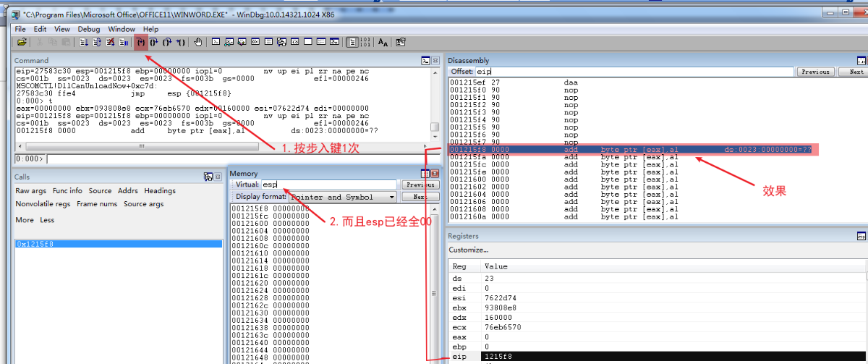Select the 0x1215f8 call stack entry

(119, 244)
